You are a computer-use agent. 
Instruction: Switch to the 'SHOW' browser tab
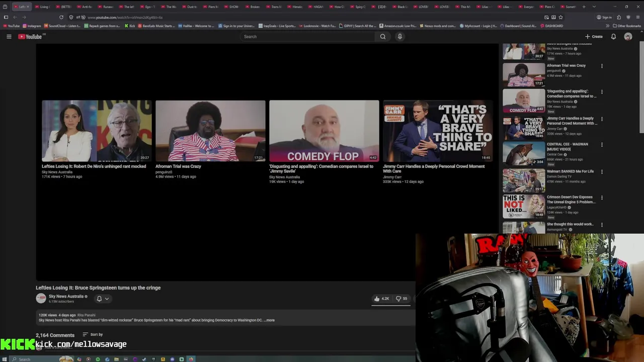(231, 7)
